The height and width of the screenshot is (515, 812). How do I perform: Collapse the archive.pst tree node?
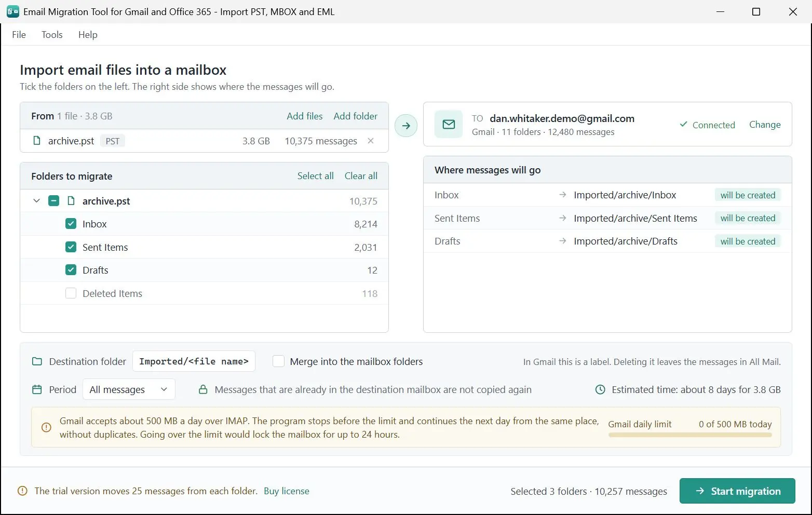pos(36,201)
